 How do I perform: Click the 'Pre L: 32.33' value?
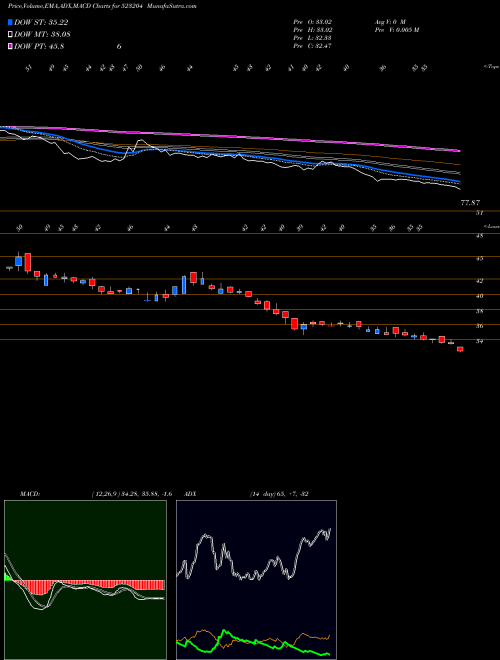pos(313,38)
